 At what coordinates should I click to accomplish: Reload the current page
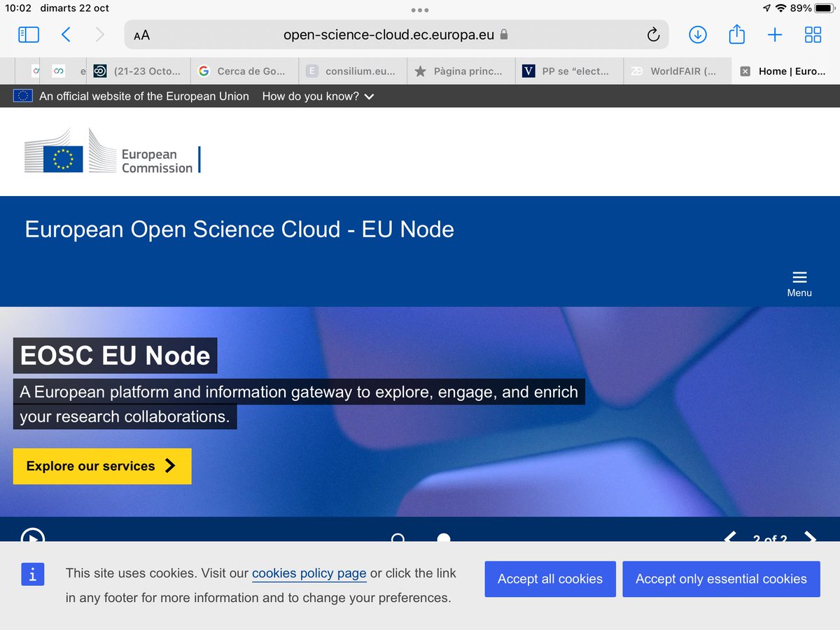point(653,34)
